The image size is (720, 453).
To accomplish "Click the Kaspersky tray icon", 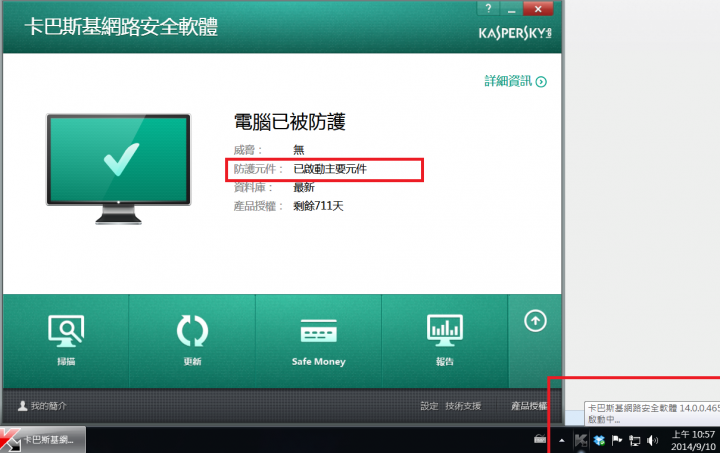I will (580, 441).
